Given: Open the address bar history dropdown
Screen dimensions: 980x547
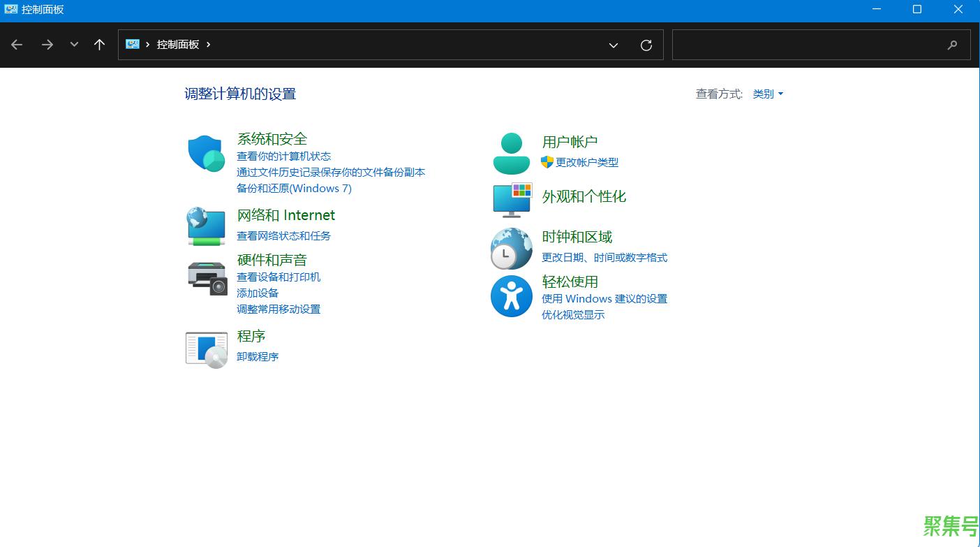Looking at the screenshot, I should (613, 45).
